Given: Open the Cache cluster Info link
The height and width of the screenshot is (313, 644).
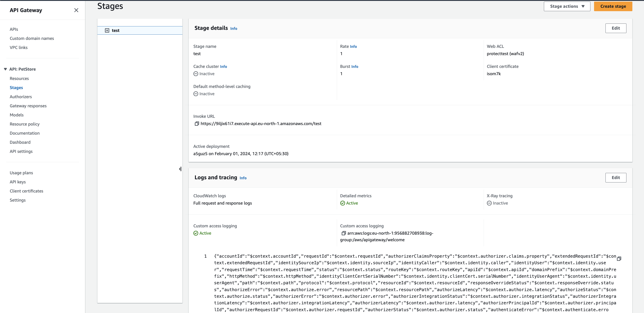Looking at the screenshot, I should [x=223, y=67].
